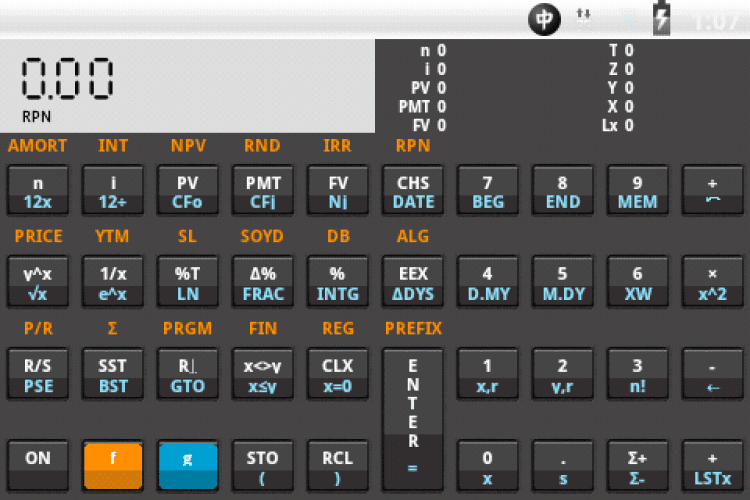Tap the blue g shift key

pyautogui.click(x=188, y=466)
